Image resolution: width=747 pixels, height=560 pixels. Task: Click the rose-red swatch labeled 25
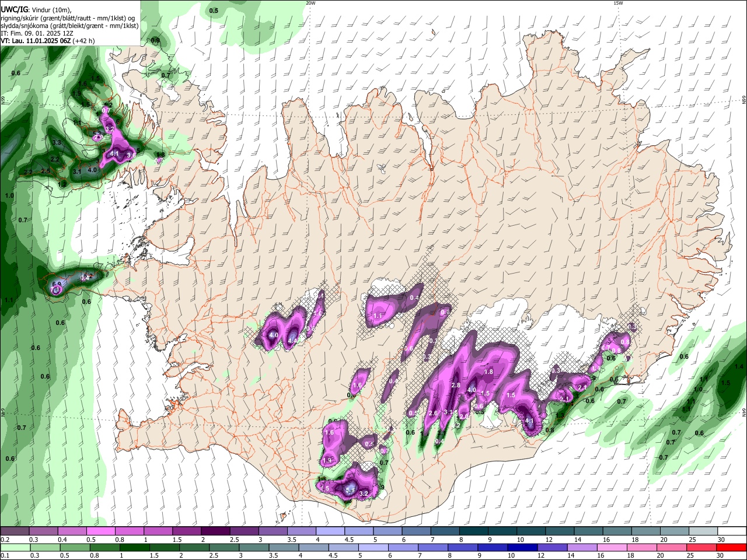701,547
